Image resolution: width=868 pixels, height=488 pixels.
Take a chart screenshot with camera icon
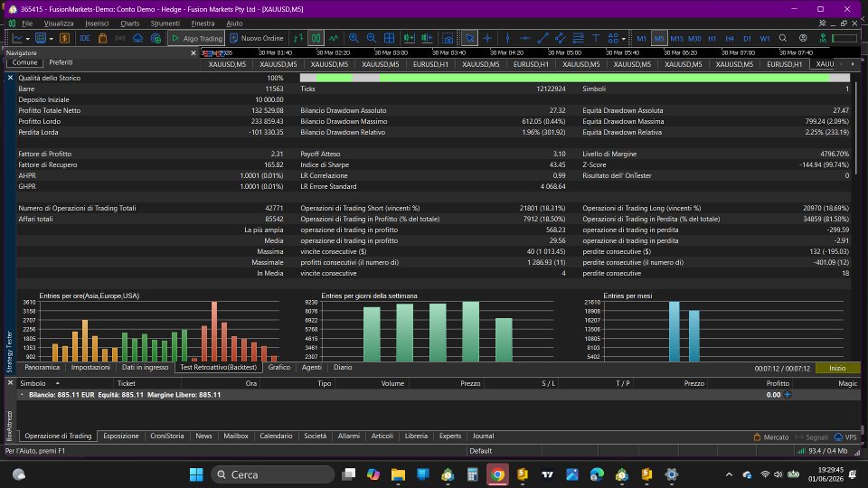[x=448, y=38]
